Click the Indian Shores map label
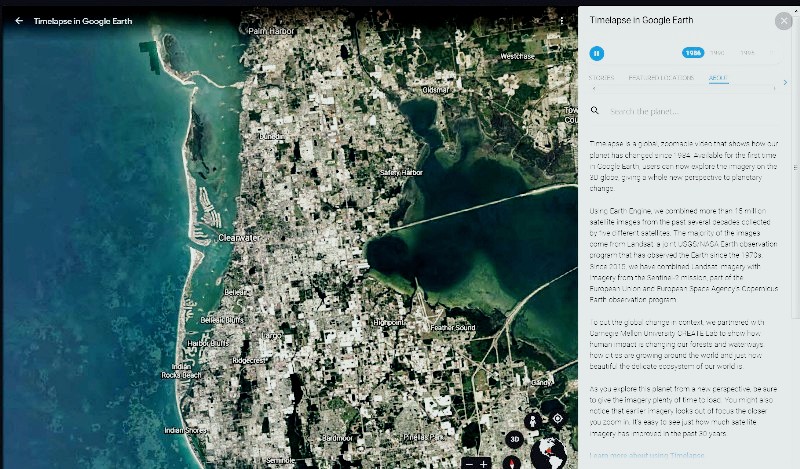Viewport: 800px width, 469px height. coord(185,431)
